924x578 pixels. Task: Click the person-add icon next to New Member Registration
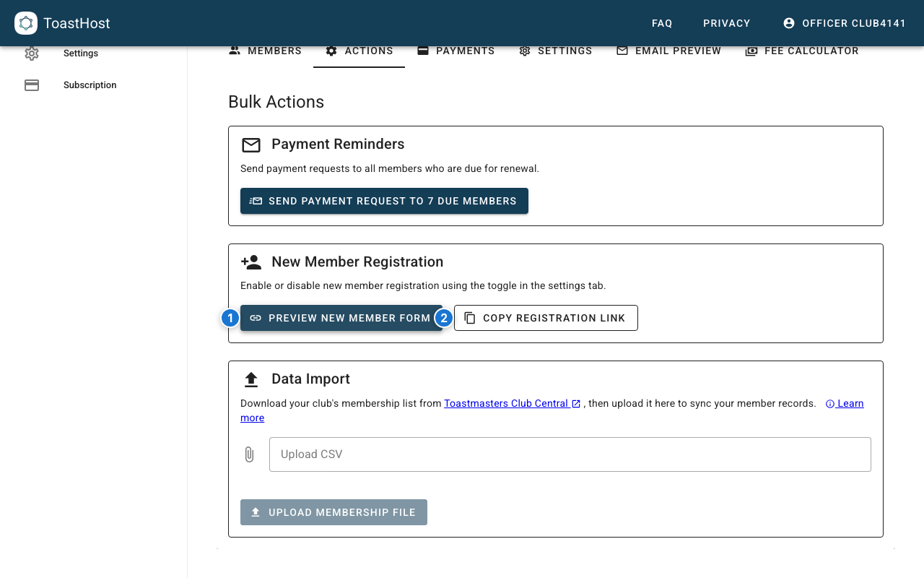click(251, 262)
